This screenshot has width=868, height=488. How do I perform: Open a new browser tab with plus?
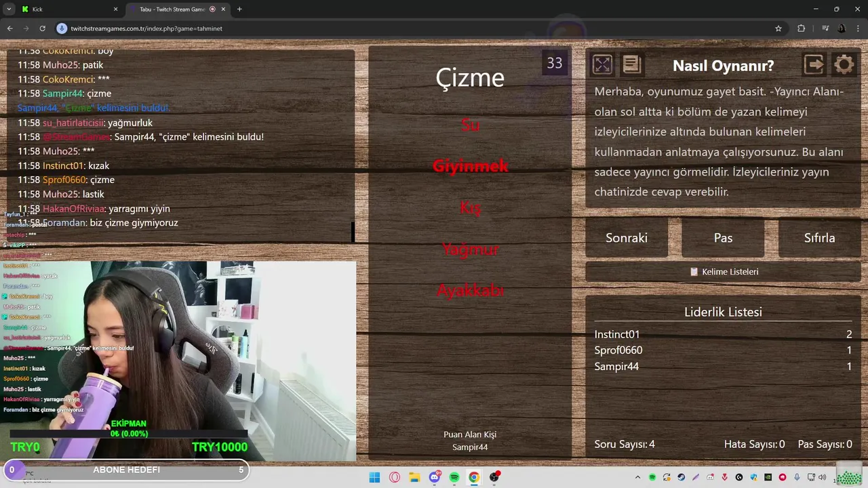click(239, 9)
